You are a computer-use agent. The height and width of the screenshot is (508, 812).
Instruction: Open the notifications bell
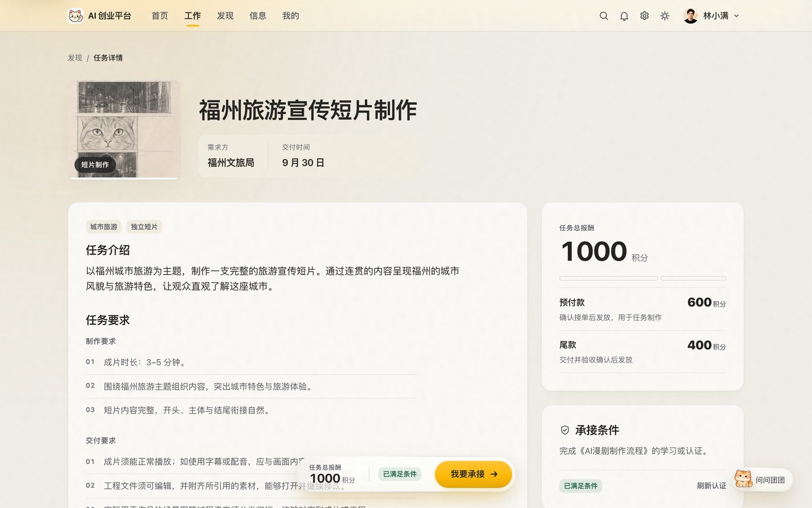[x=624, y=16]
